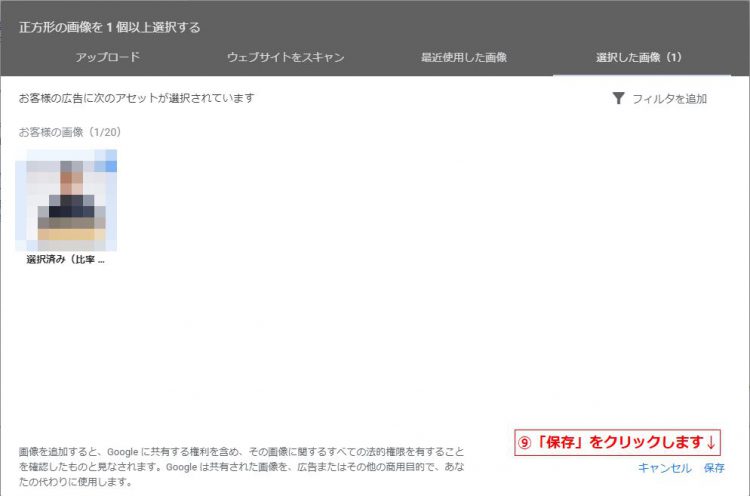750x496 pixels.
Task: Switch to the ウェブサイトをスキャン tab
Action: coord(286,57)
